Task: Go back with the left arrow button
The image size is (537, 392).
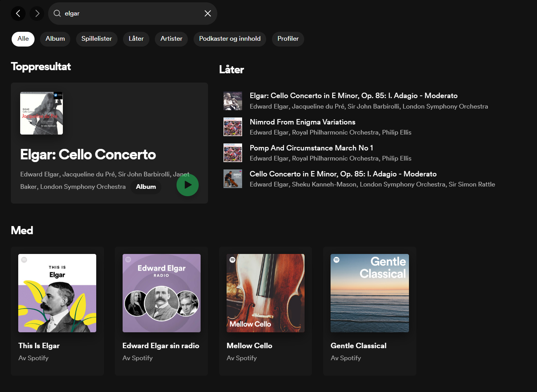Action: (x=18, y=14)
